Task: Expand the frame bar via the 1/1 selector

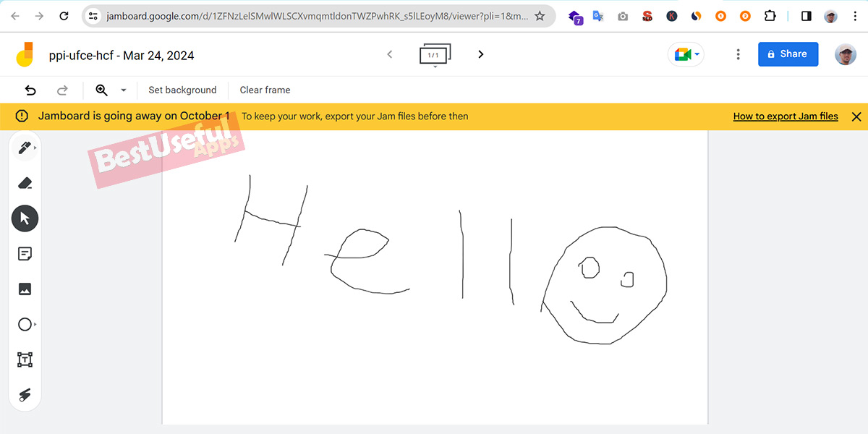Action: [x=435, y=54]
